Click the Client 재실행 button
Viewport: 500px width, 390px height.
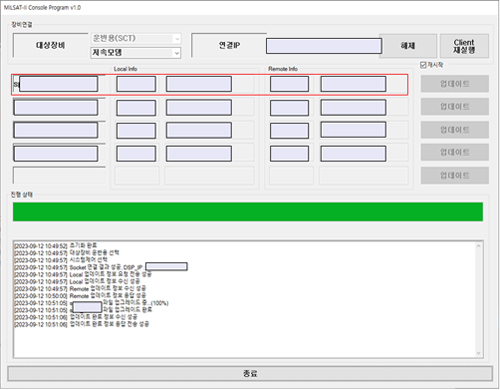(x=464, y=46)
